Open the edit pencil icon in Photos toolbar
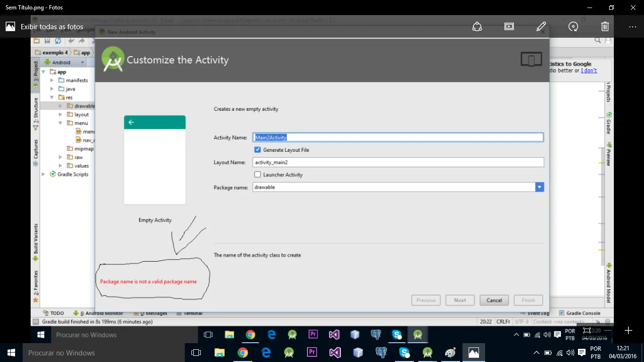 (x=541, y=26)
